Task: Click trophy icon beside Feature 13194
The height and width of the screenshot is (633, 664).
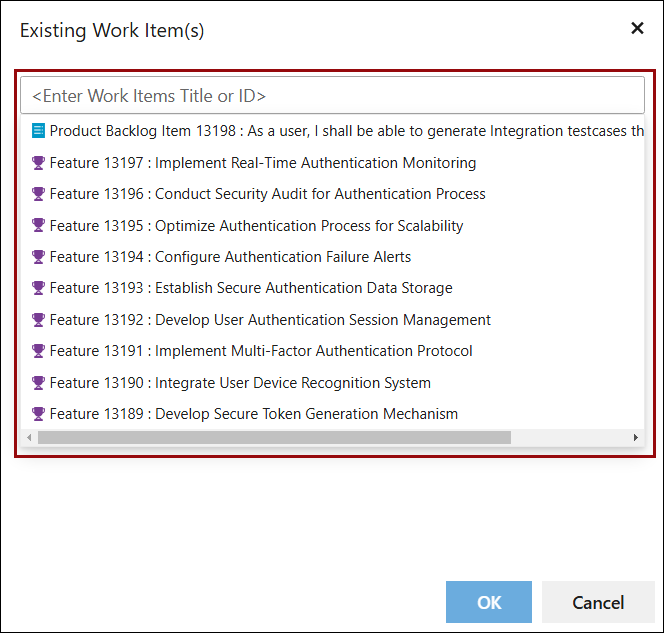Action: pyautogui.click(x=38, y=257)
